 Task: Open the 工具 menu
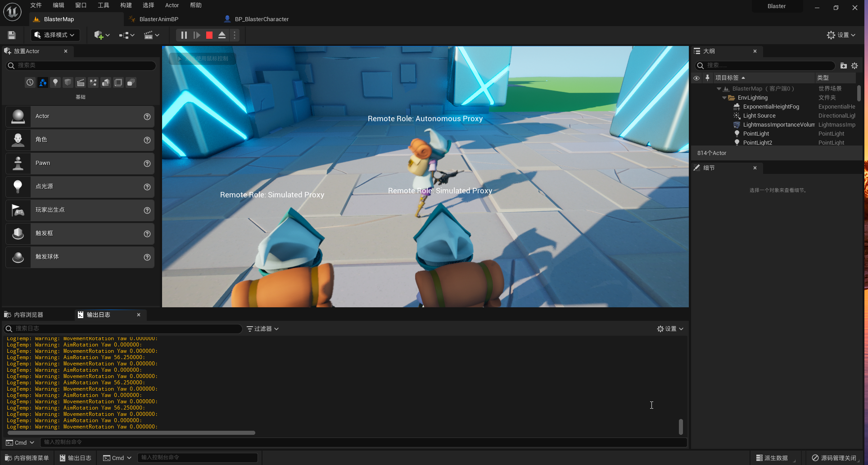click(x=104, y=5)
